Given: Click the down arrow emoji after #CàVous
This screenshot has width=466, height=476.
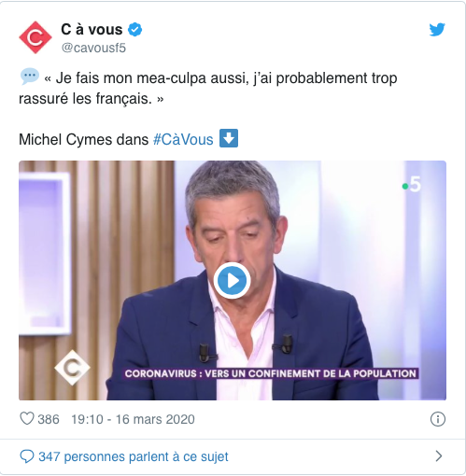Looking at the screenshot, I should pyautogui.click(x=229, y=138).
